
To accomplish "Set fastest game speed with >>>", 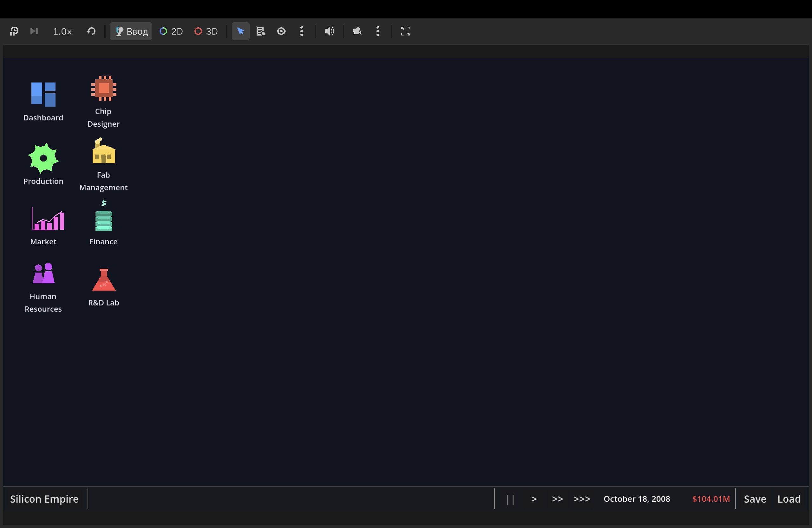I will [582, 499].
